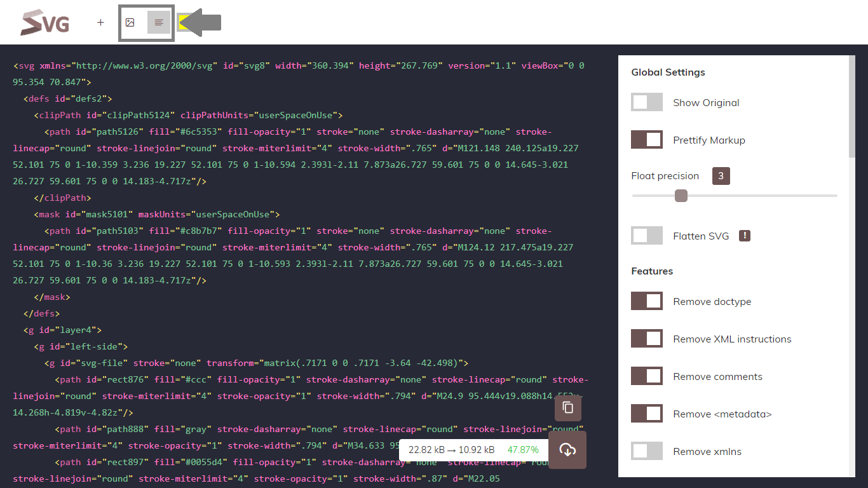Turn off Remove comments

[x=646, y=376]
